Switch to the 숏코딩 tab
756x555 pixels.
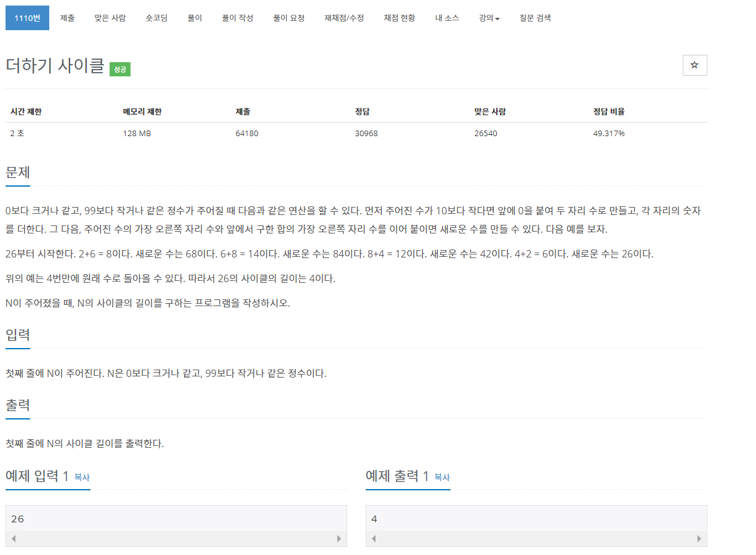(158, 18)
